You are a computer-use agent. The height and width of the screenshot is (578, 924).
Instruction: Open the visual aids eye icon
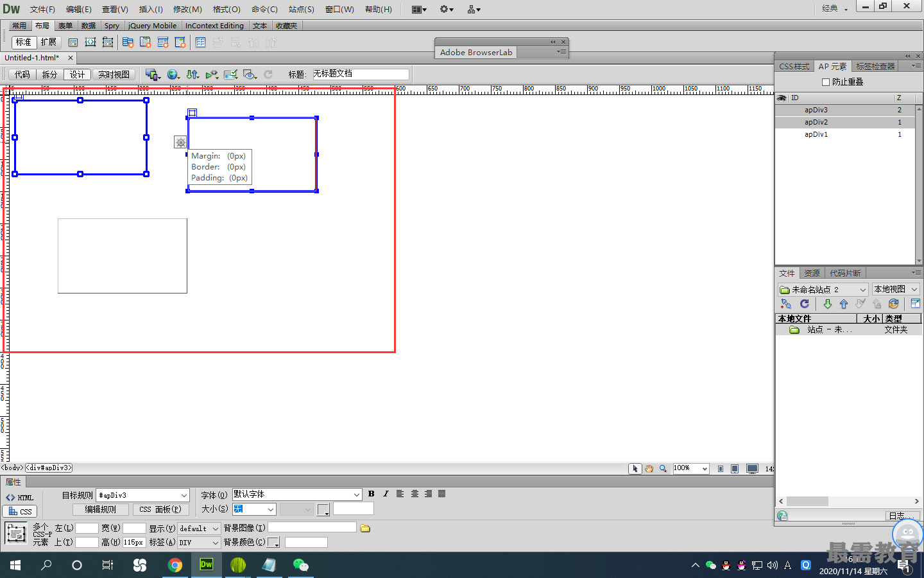(250, 74)
